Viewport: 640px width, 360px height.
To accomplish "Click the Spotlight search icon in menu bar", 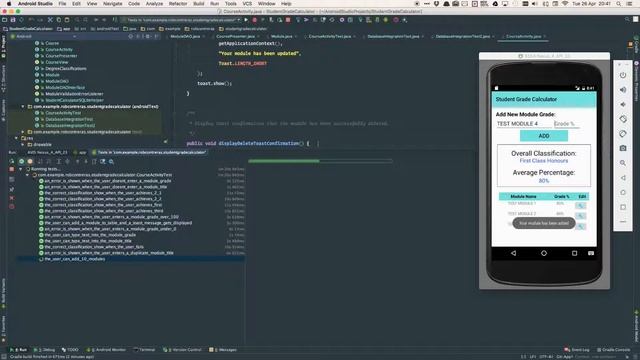I will pyautogui.click(x=619, y=3).
